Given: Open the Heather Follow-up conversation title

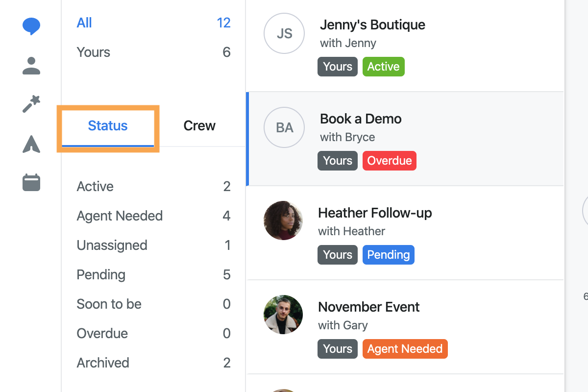Looking at the screenshot, I should [375, 213].
